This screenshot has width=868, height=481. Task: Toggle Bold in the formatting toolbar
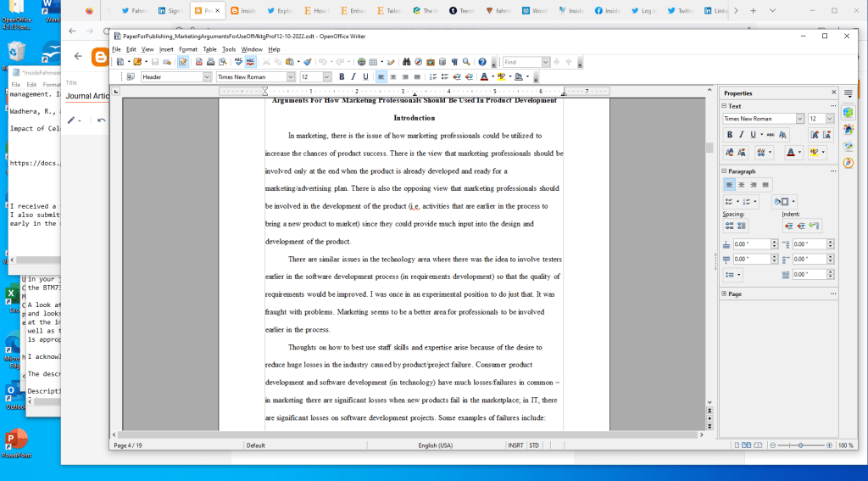pos(342,77)
